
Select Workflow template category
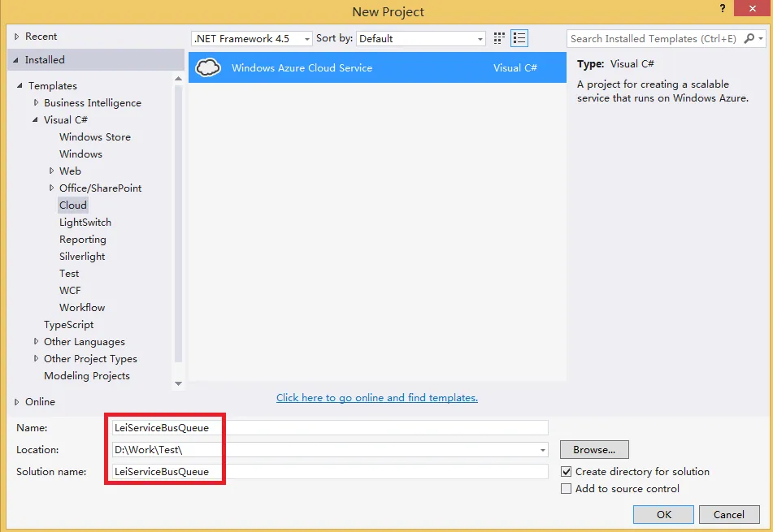point(82,307)
